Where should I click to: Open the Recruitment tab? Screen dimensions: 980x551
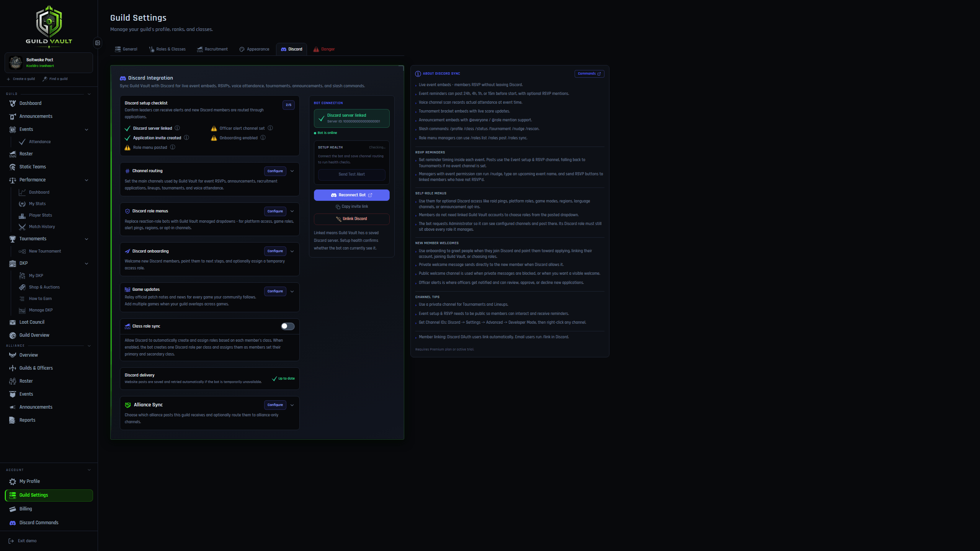(212, 49)
